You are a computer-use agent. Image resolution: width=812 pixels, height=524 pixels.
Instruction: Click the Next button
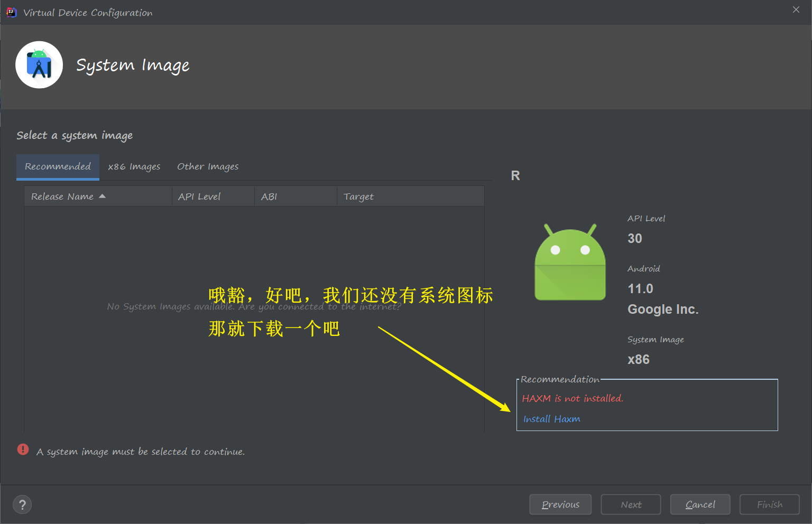[x=631, y=504]
